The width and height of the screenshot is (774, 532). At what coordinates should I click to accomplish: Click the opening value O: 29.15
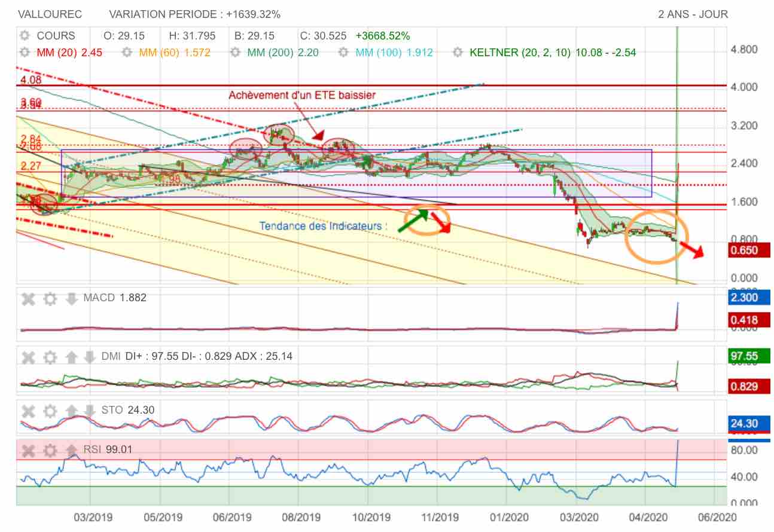(124, 36)
